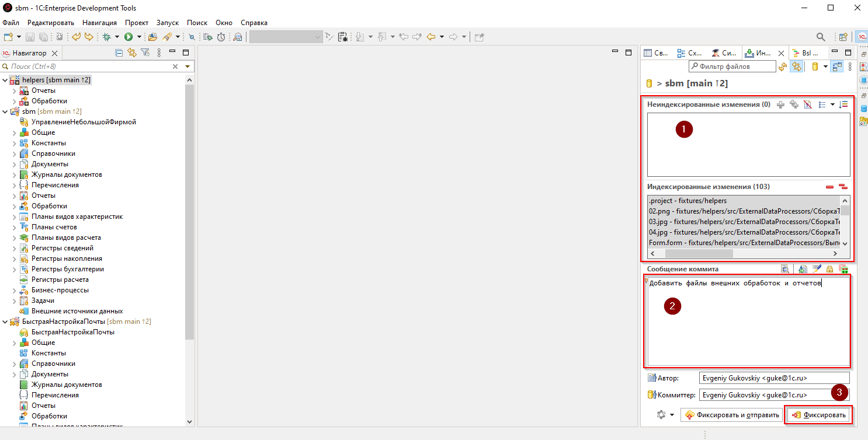Click the gray plus icon to index selected changes

click(x=780, y=104)
